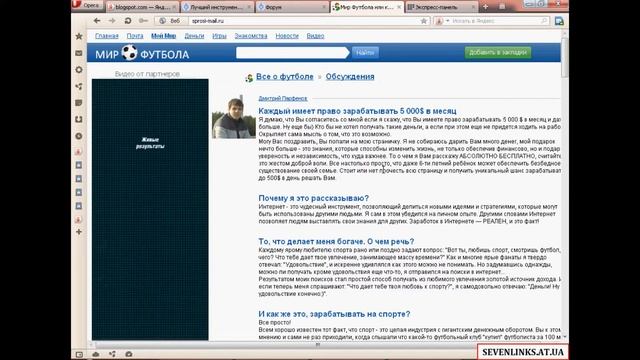This screenshot has width=640, height=360.
Task: Click heading 'Почему я это рассказываю?'
Action: pos(313,198)
